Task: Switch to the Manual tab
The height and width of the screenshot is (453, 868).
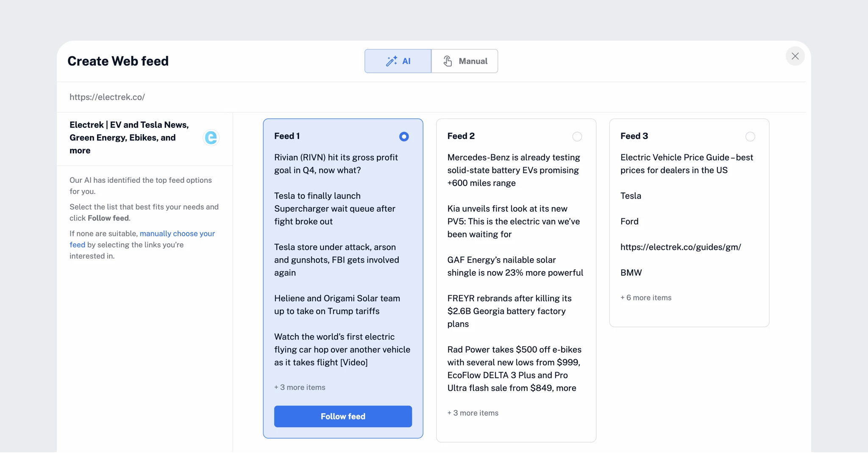Action: 465,61
